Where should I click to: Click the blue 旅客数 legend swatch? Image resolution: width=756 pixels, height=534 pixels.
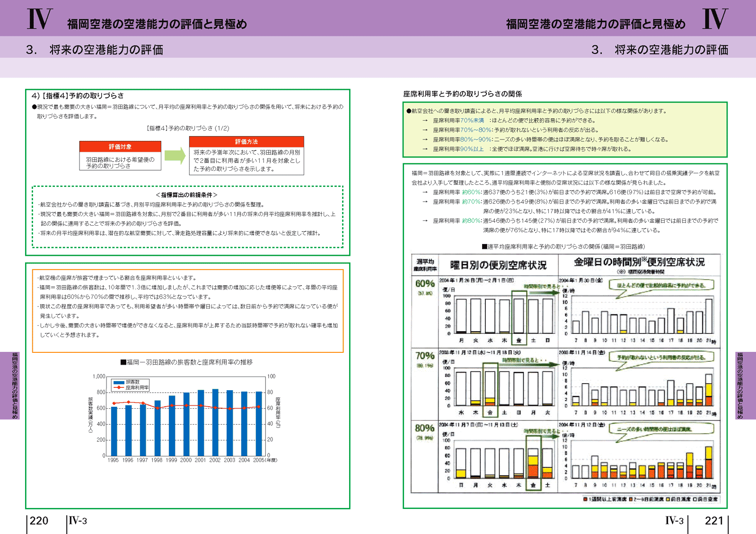119,382
